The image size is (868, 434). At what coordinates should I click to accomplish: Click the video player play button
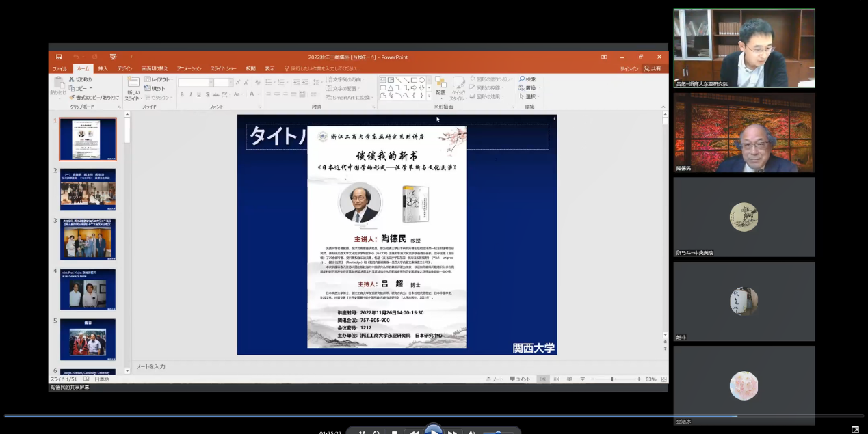pyautogui.click(x=434, y=430)
